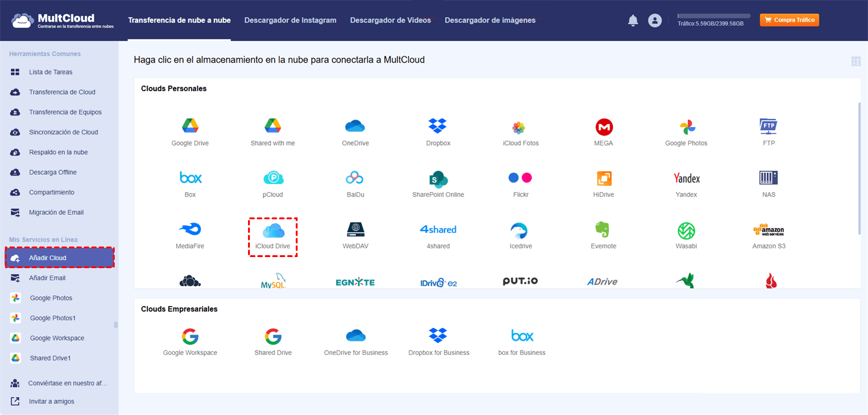
Task: Switch to Transferencia de nube a nube tab
Action: point(179,20)
